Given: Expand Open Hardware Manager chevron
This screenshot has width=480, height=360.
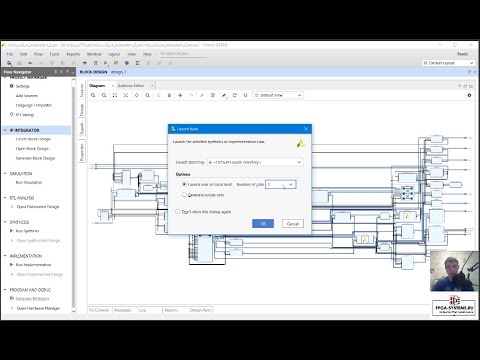Looking at the screenshot, I should (x=12, y=308).
